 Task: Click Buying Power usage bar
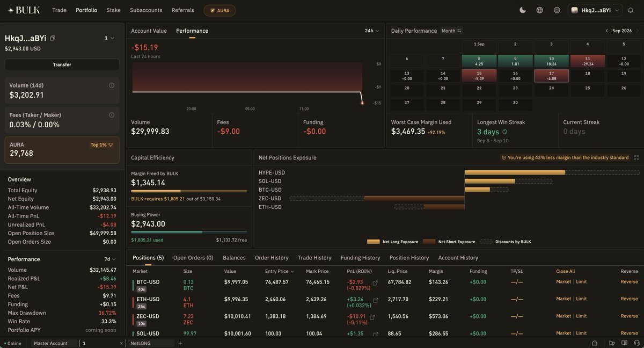point(189,233)
